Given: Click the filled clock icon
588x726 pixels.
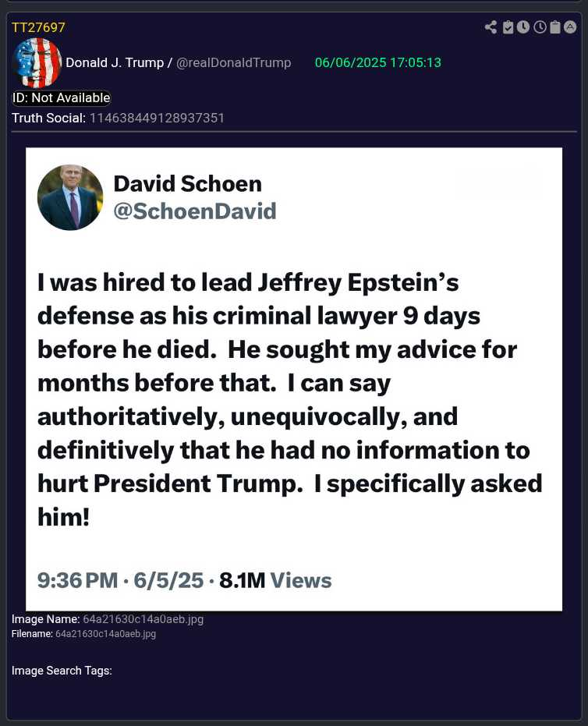Looking at the screenshot, I should 523,27.
